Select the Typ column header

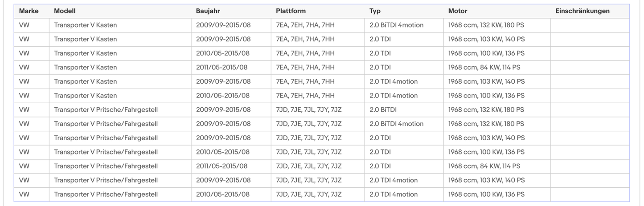pos(375,11)
